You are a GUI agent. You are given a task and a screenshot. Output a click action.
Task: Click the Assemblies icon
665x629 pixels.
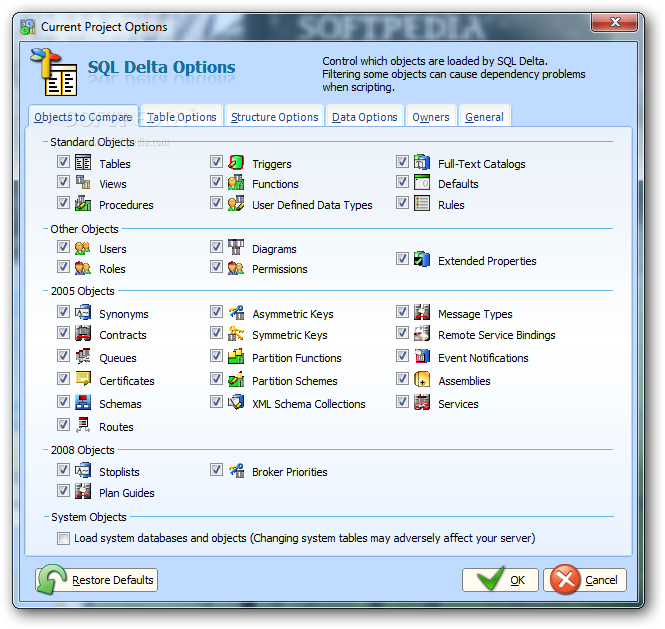click(422, 380)
